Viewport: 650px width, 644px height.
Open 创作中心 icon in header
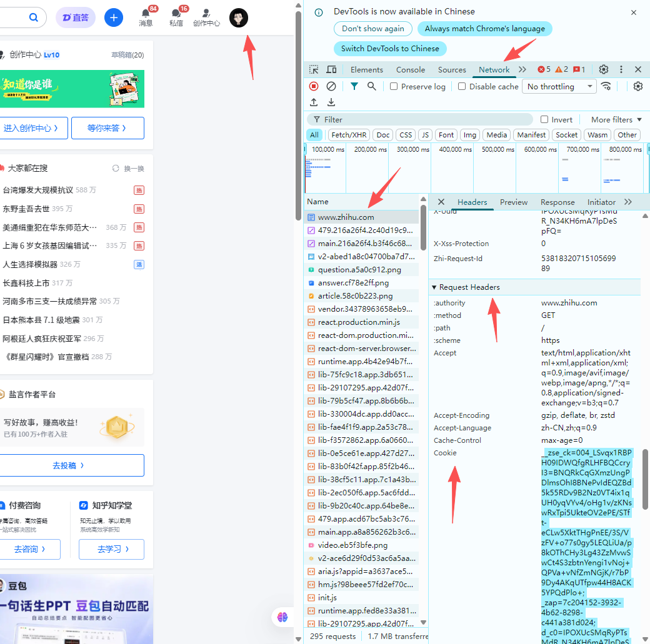coord(206,17)
